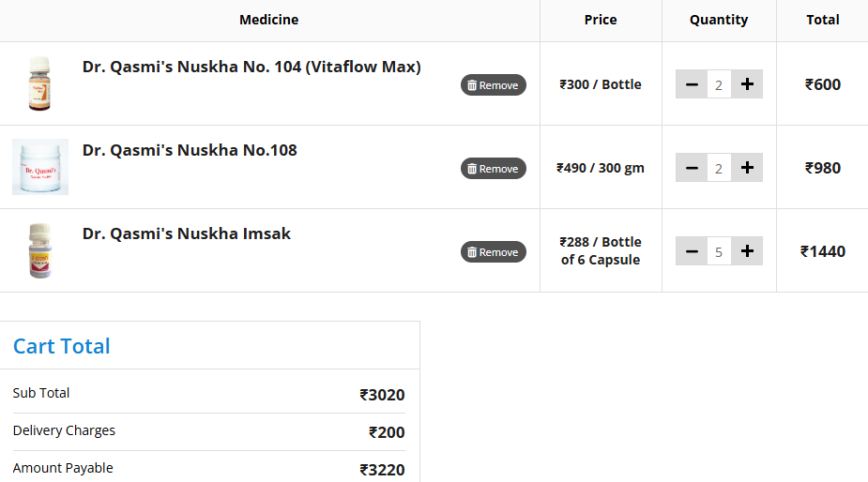
Task: Open Dr. Qasmi's Nuskha No.108 product link
Action: [190, 151]
